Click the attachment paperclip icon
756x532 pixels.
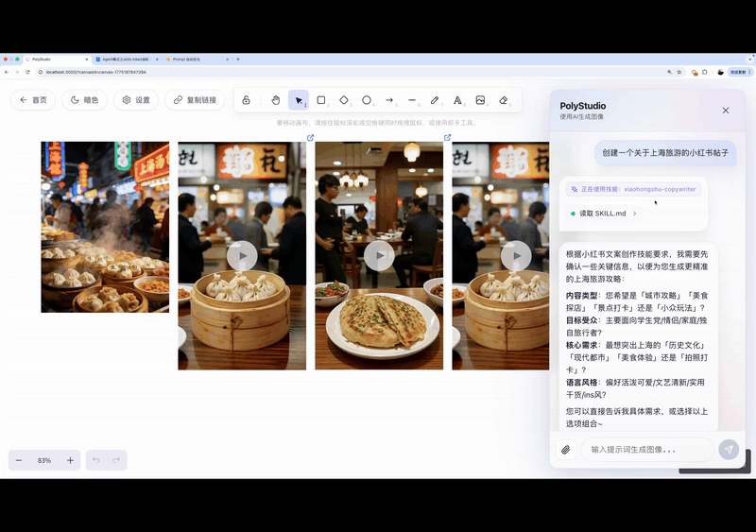tap(566, 450)
